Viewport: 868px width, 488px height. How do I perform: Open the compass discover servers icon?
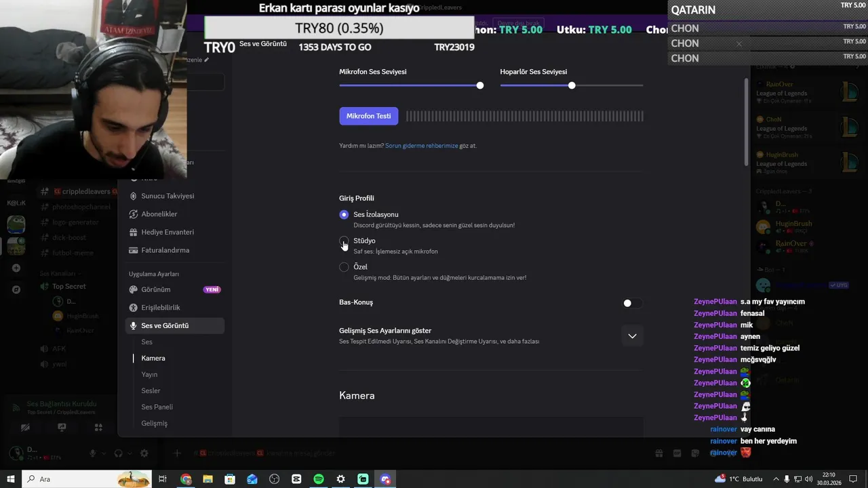[16, 289]
